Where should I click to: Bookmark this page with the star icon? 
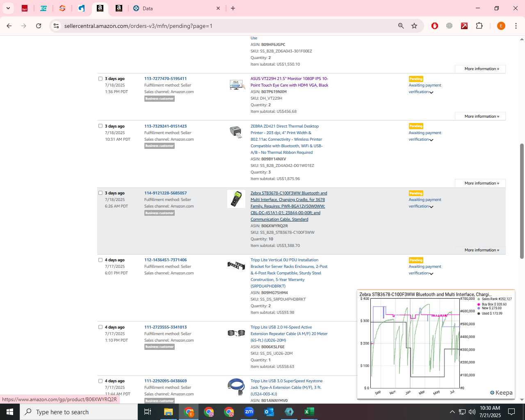click(414, 26)
